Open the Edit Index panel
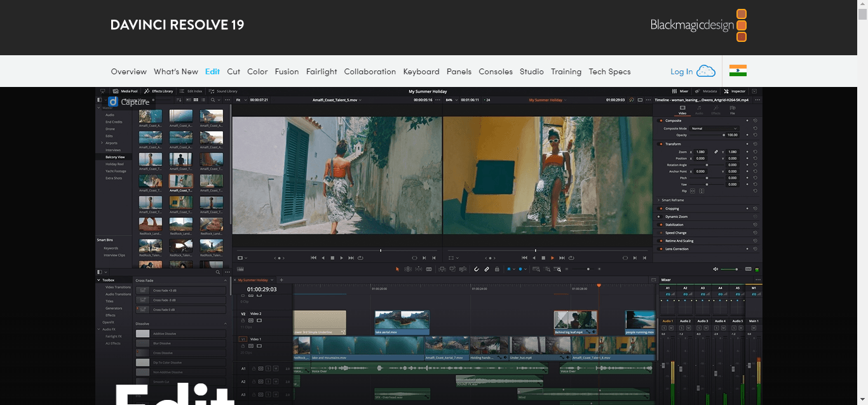Image resolution: width=868 pixels, height=405 pixels. click(x=191, y=91)
